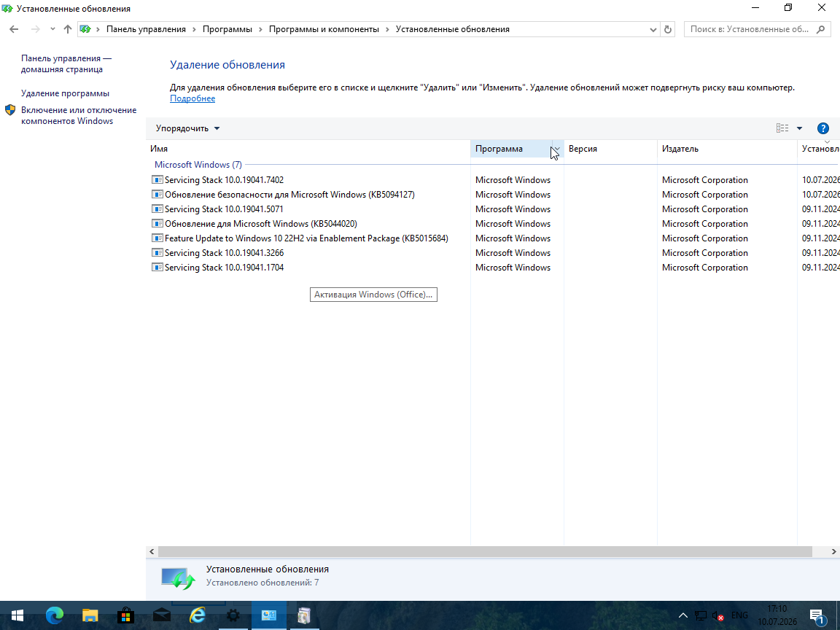This screenshot has width=840, height=630.
Task: Go back using the navigation arrow
Action: tap(14, 29)
